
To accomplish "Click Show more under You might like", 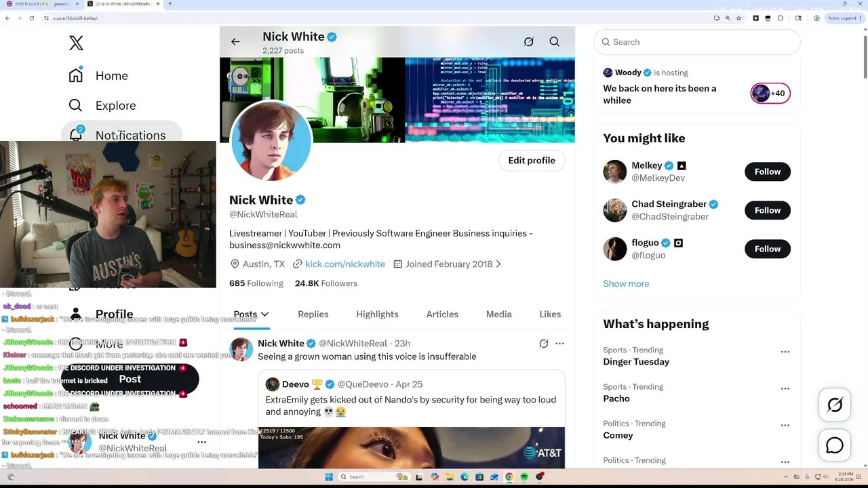I will 626,283.
